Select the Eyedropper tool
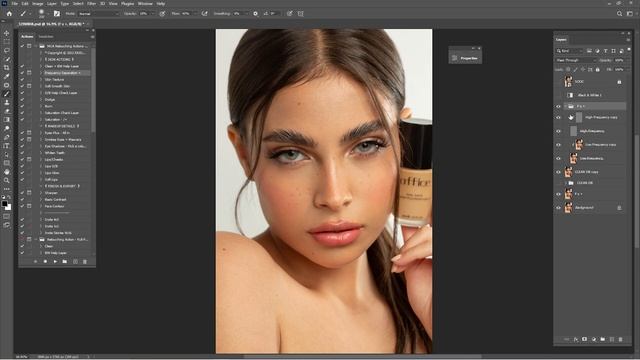This screenshot has width=640, height=360. coord(7,76)
